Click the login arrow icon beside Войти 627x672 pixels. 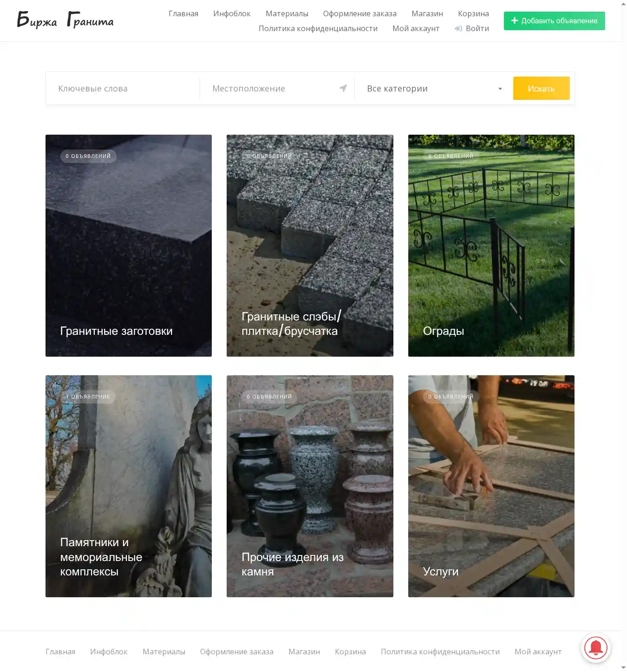click(x=458, y=28)
